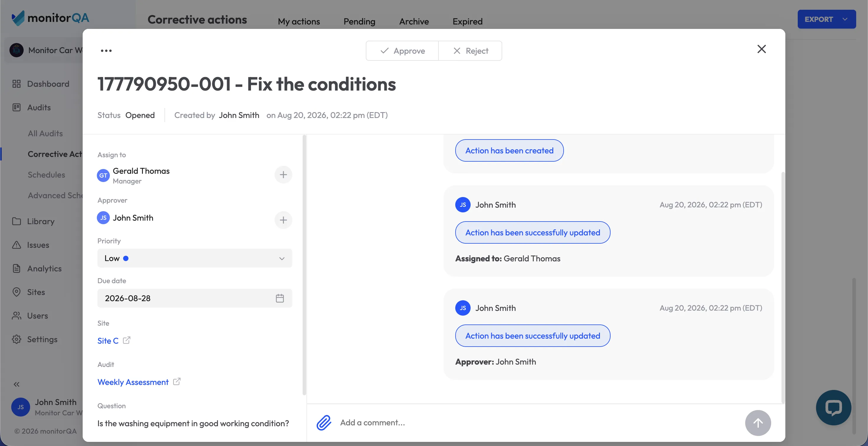Click the Users people icon
The image size is (868, 446).
pos(17,315)
